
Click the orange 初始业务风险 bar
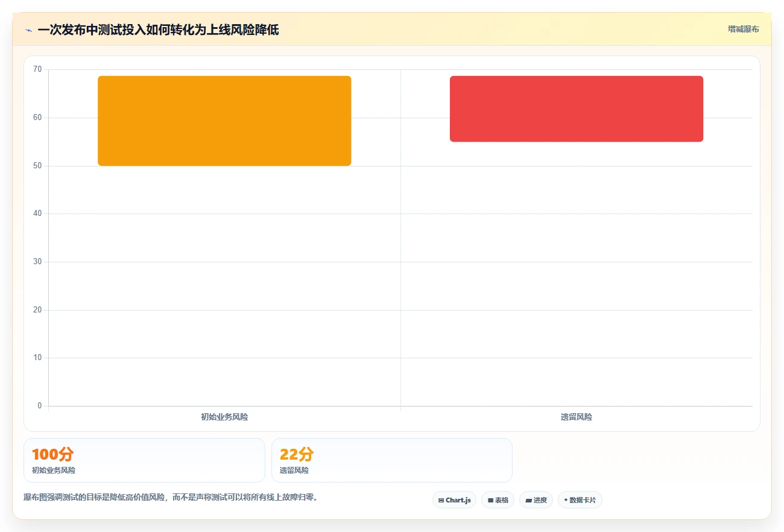coord(224,121)
